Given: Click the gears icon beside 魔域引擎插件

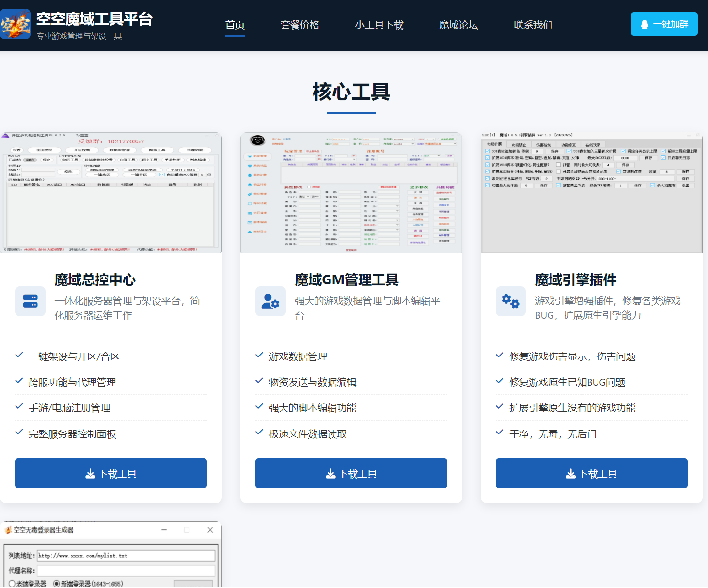Looking at the screenshot, I should point(511,301).
